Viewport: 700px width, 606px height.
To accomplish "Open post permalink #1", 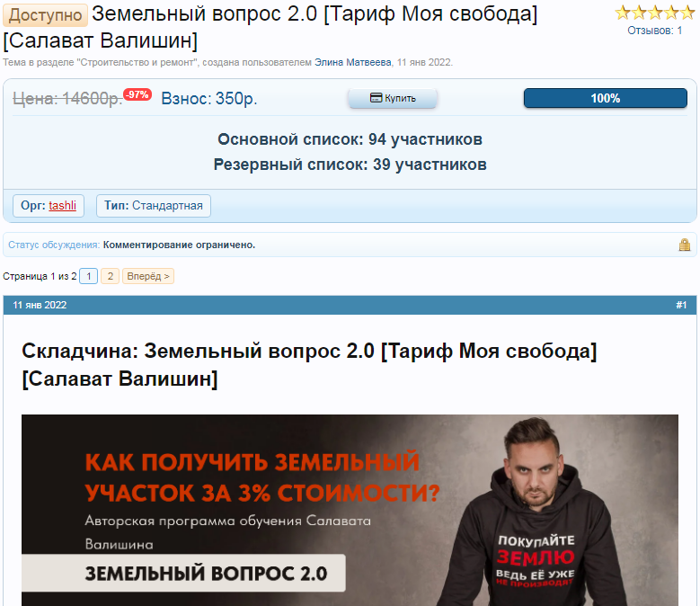I will point(681,305).
